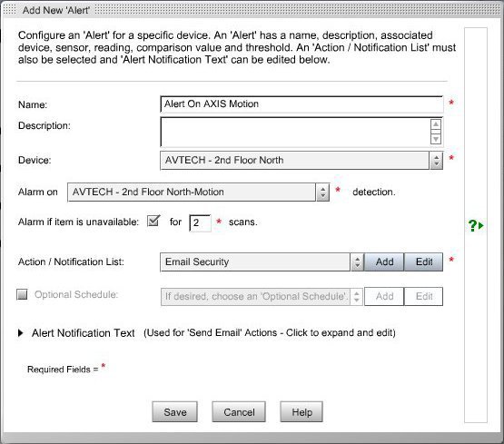504x444 pixels.
Task: Open the Optional Schedule dropdown
Action: (262, 296)
